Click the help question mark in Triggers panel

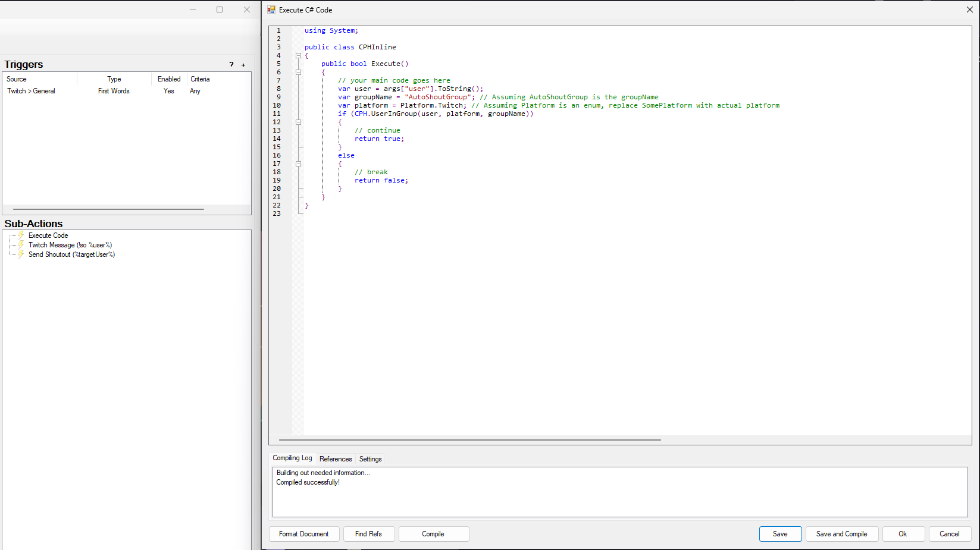click(231, 65)
